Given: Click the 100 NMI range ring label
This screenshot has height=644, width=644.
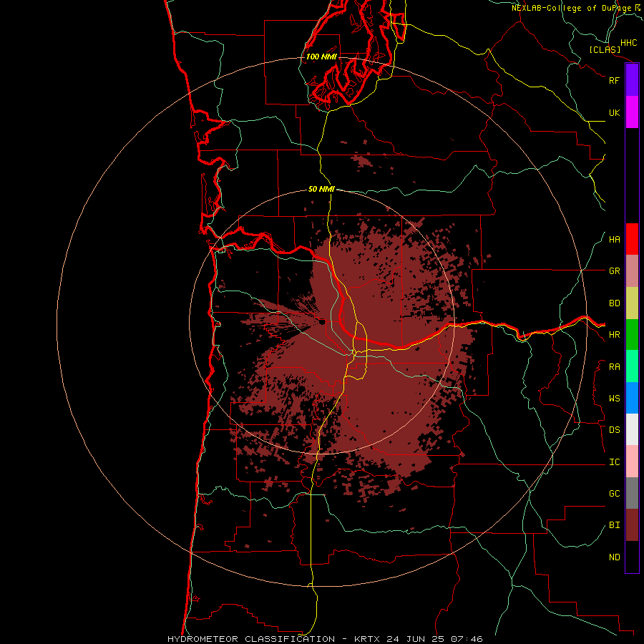Looking at the screenshot, I should coord(321,57).
